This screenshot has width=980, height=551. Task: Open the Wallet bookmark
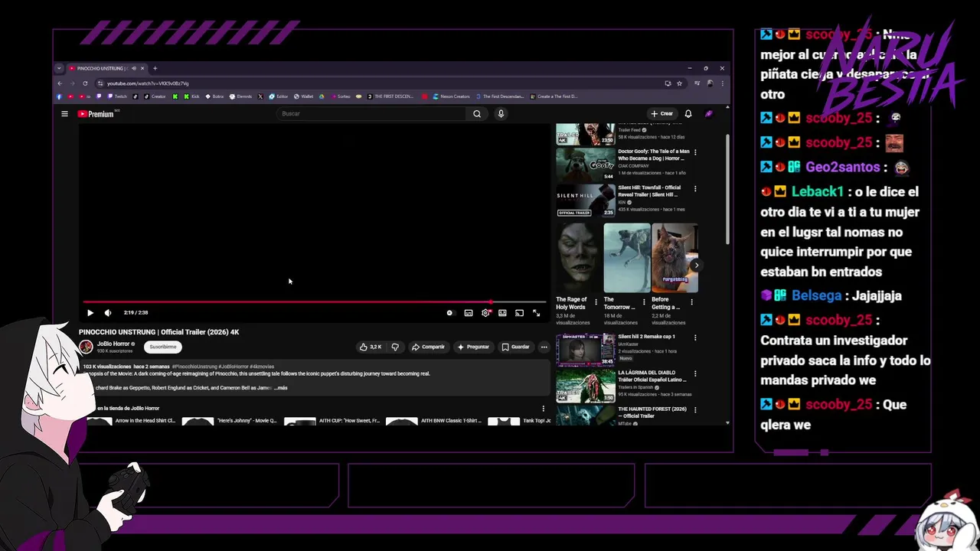tap(304, 96)
